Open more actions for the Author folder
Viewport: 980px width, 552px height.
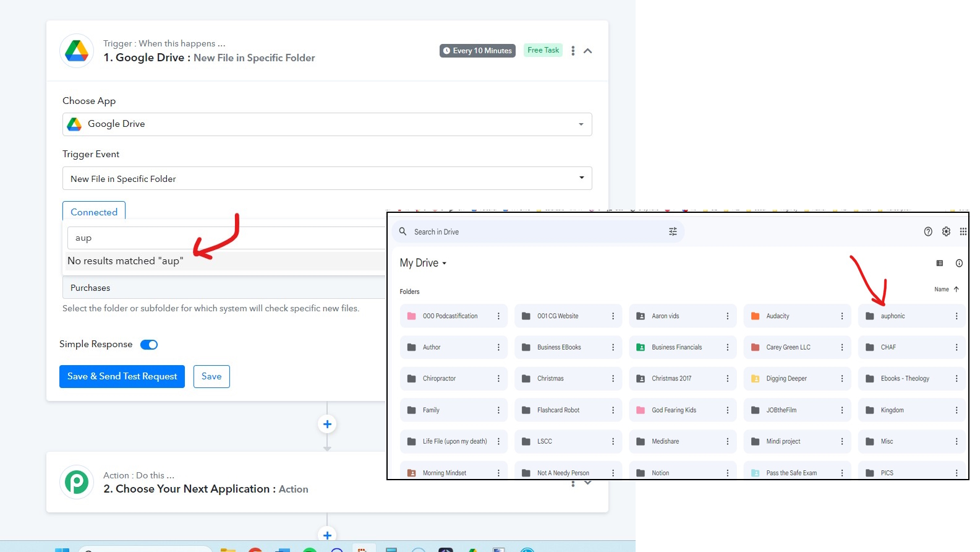point(498,347)
